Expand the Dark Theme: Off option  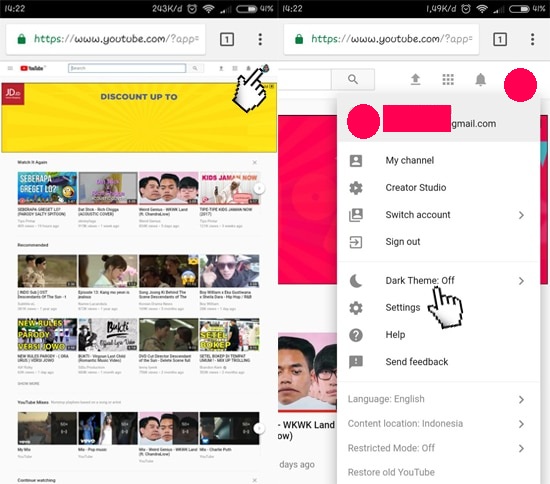[x=438, y=281]
